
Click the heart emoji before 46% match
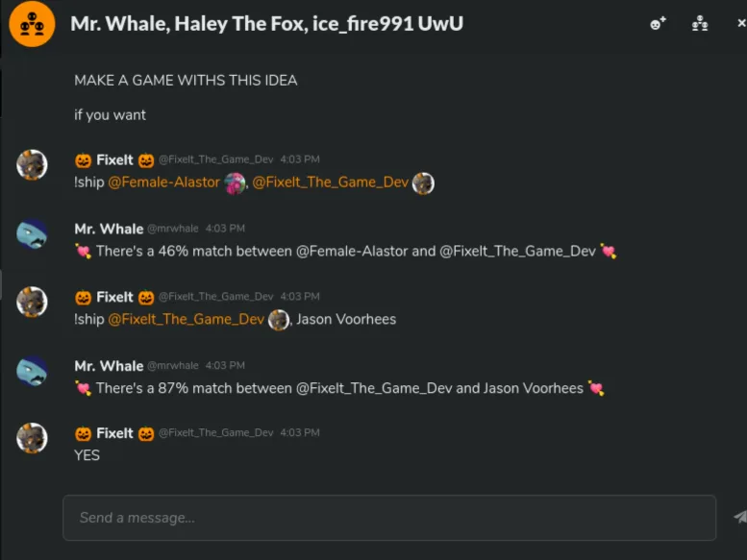(x=84, y=252)
